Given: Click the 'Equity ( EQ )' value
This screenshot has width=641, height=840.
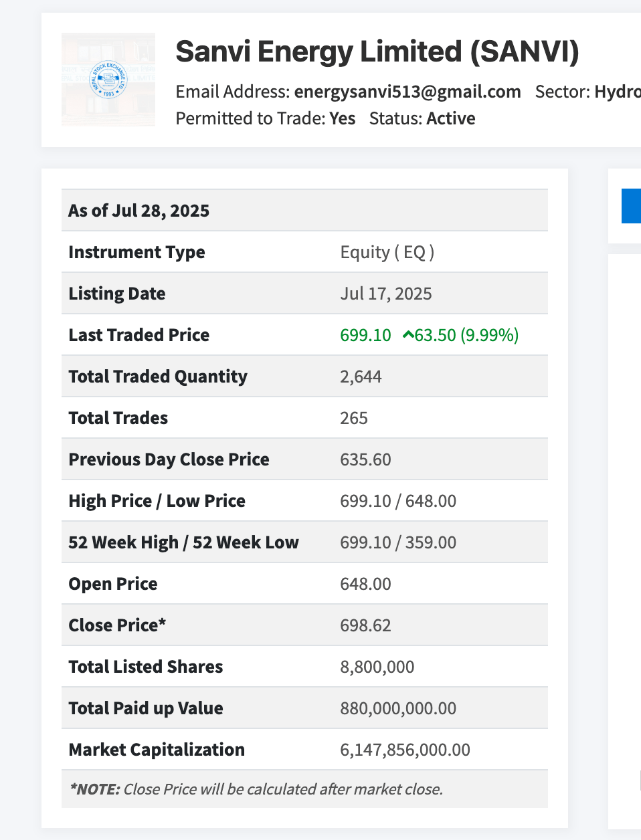Looking at the screenshot, I should coord(387,252).
